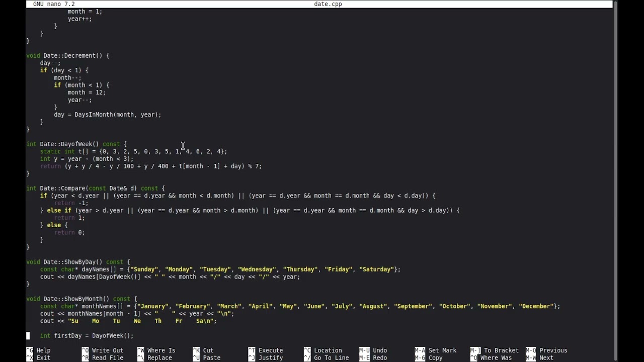Image resolution: width=644 pixels, height=362 pixels.
Task: Click the ^G Help shortcut
Action: point(38,350)
